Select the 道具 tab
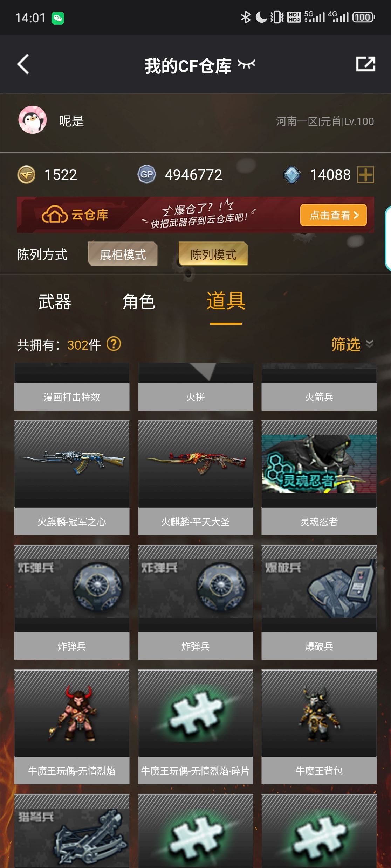The image size is (391, 868). click(x=226, y=301)
